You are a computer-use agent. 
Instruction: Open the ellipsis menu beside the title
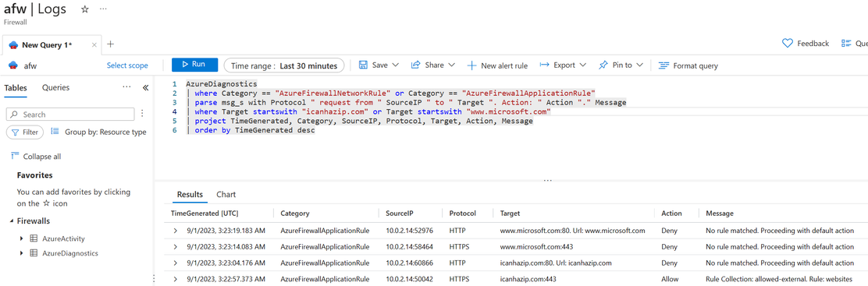point(104,10)
